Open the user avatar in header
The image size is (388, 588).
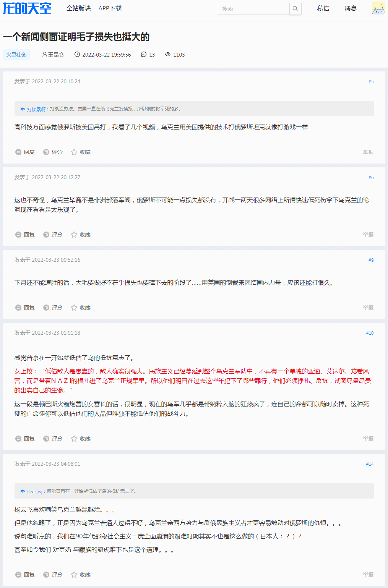pyautogui.click(x=378, y=8)
